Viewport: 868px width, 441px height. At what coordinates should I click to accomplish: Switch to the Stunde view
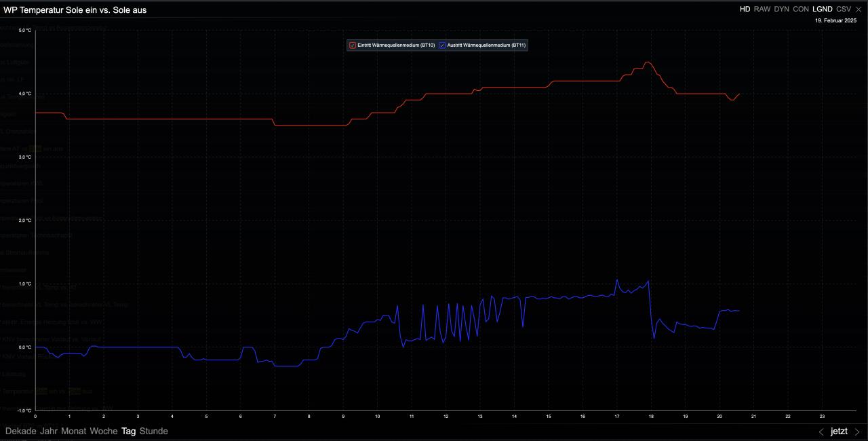[154, 432]
